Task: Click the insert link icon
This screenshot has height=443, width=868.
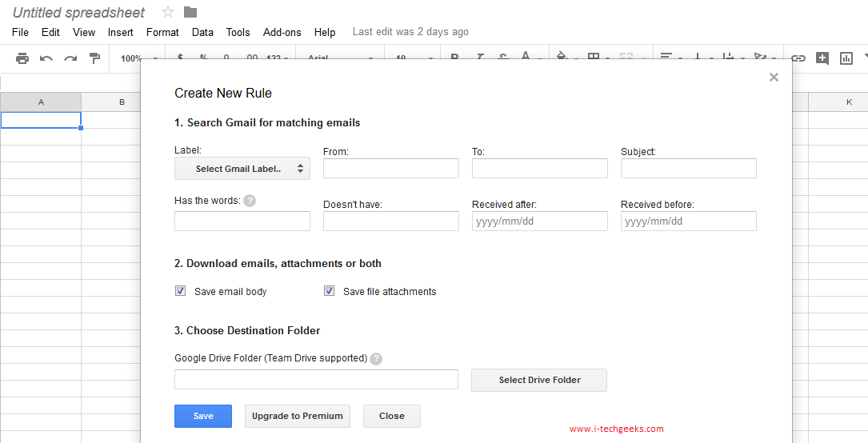Action: [798, 58]
